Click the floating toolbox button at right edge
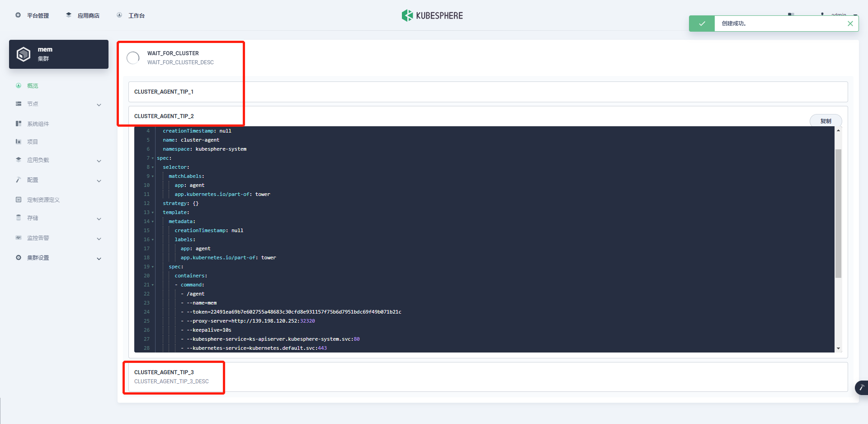This screenshot has width=868, height=424. (862, 388)
